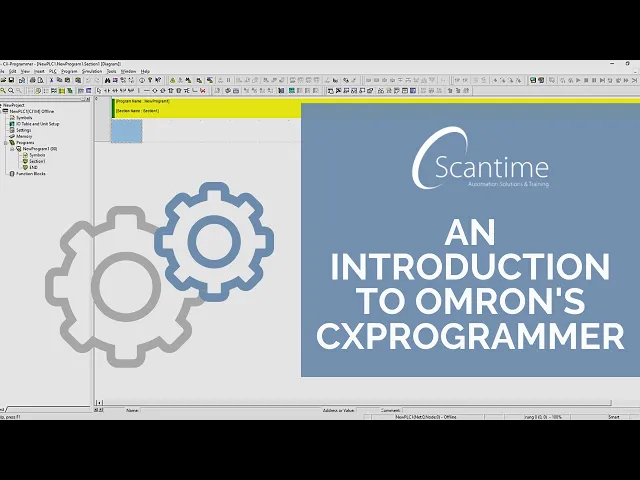Select the pointer selection tool
The image size is (640, 480).
[x=99, y=91]
